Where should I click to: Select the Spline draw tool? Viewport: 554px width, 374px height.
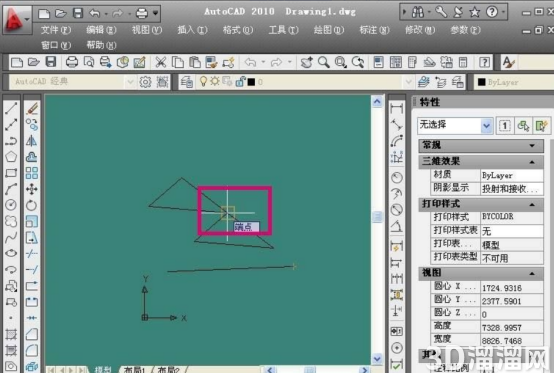tap(11, 237)
